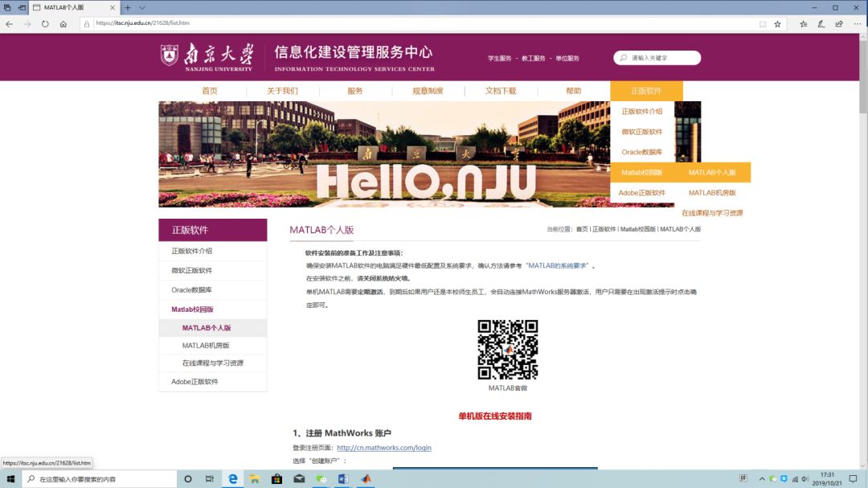Select 正版软件介绍 in dropdown menu
The width and height of the screenshot is (868, 488).
click(641, 111)
